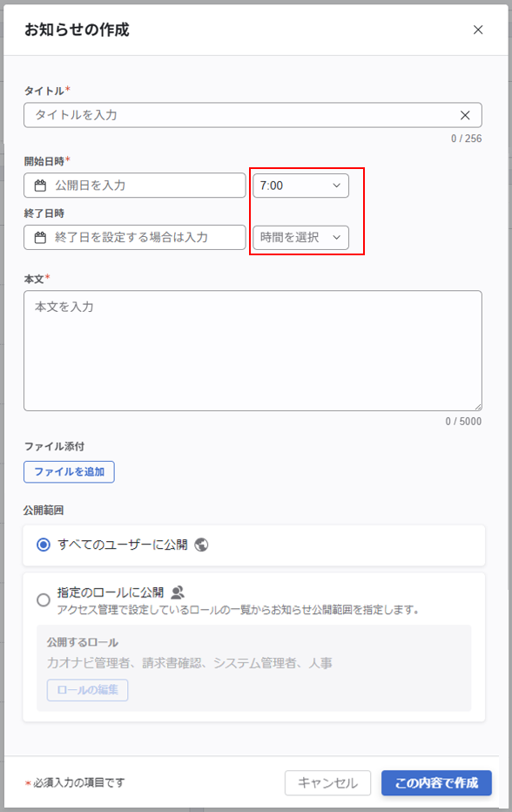Click the ロールの編集 button
The width and height of the screenshot is (512, 812).
[87, 690]
